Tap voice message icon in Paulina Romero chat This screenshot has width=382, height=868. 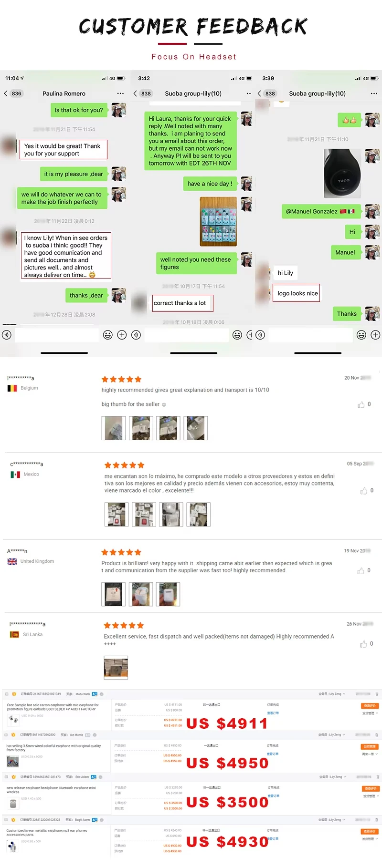7,335
